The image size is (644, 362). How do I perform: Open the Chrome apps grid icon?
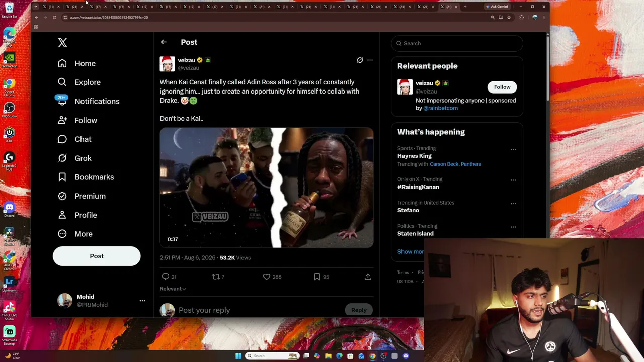[x=36, y=27]
